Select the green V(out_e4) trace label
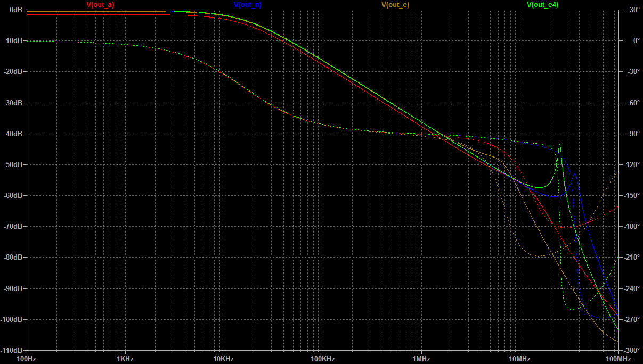 pos(542,4)
